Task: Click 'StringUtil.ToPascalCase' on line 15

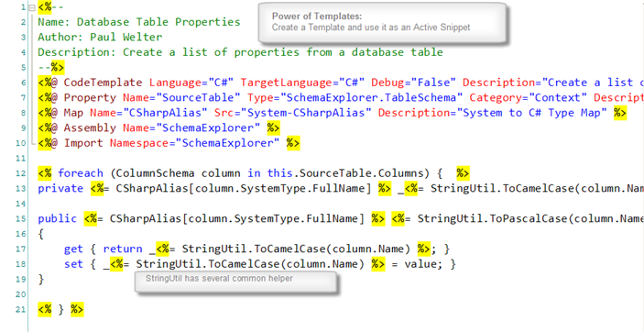Action: pos(493,219)
